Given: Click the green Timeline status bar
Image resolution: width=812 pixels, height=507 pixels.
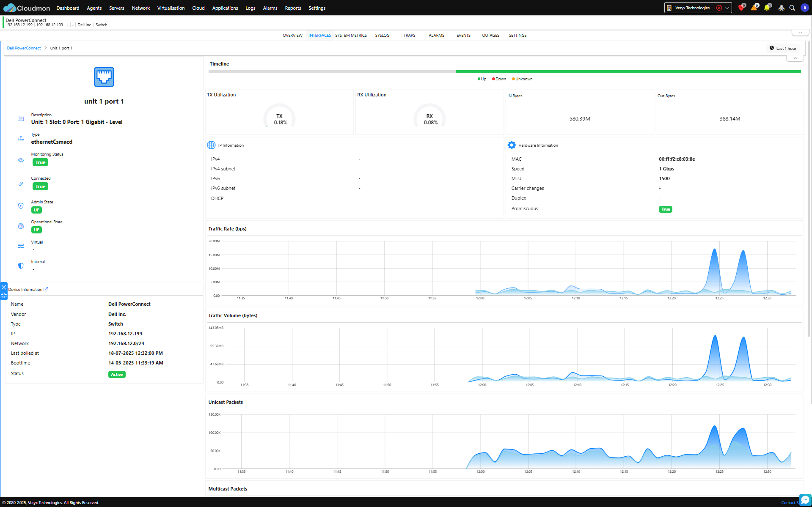Looking at the screenshot, I should click(x=628, y=71).
